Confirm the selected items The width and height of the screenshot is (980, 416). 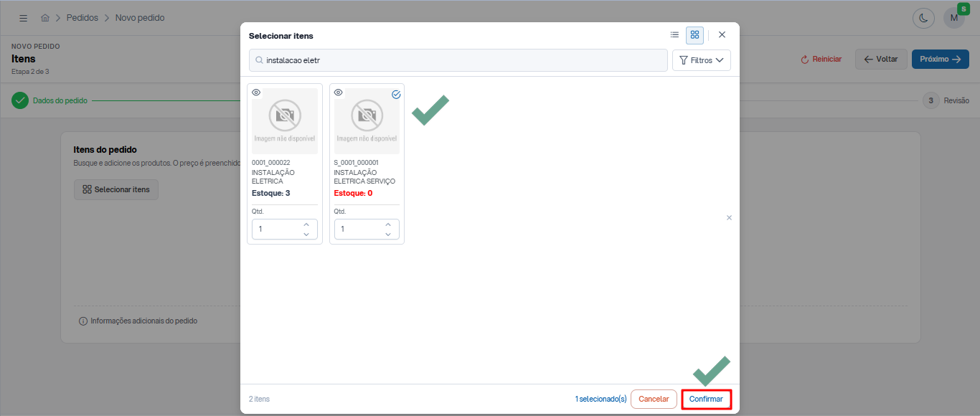click(x=706, y=399)
